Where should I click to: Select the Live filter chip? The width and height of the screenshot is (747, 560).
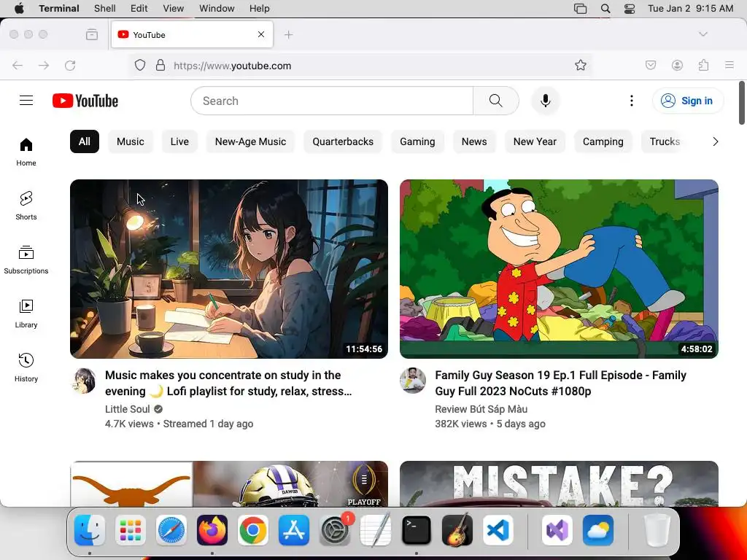179,141
